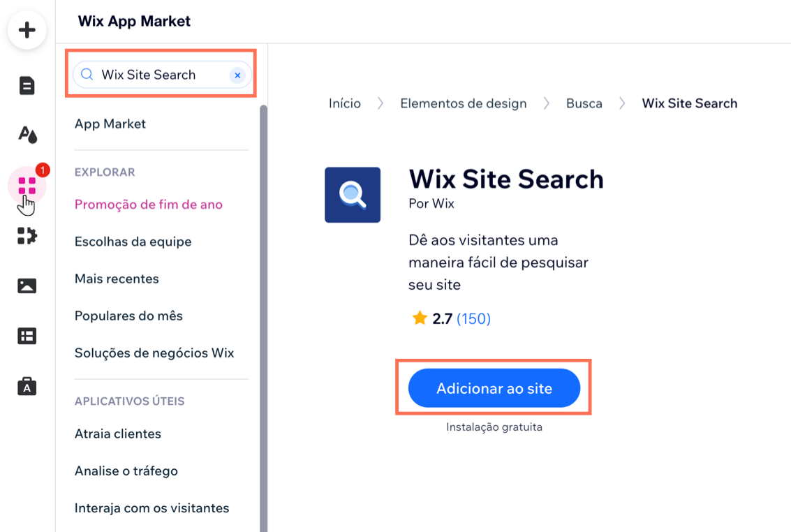791x532 pixels.
Task: Open the Wix Site Search app logo
Action: (352, 195)
